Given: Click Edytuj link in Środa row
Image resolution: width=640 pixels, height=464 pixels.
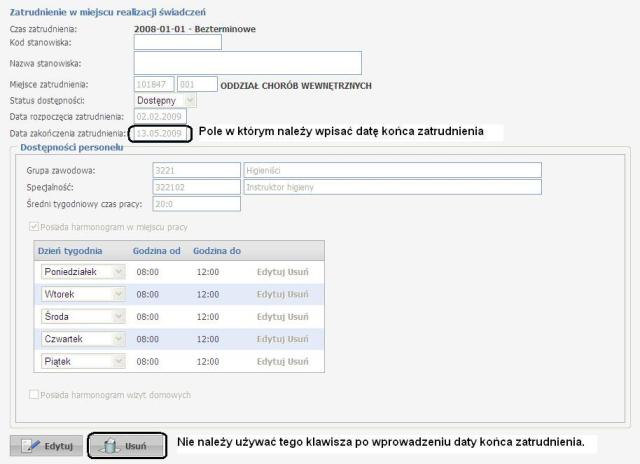Looking at the screenshot, I should (270, 316).
